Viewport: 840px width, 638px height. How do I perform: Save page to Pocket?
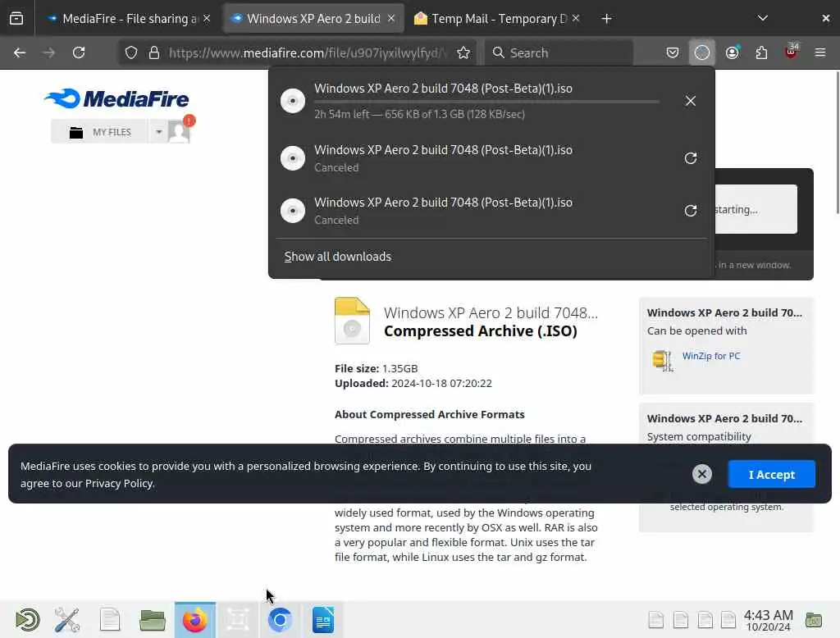click(673, 52)
